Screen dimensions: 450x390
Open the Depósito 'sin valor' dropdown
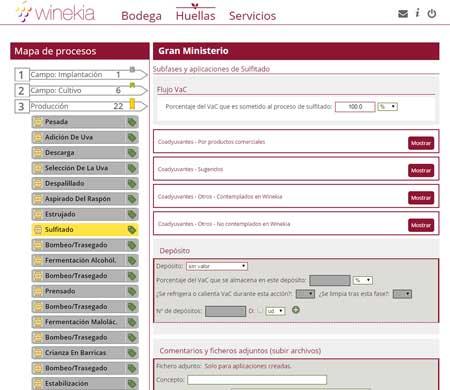(x=217, y=266)
